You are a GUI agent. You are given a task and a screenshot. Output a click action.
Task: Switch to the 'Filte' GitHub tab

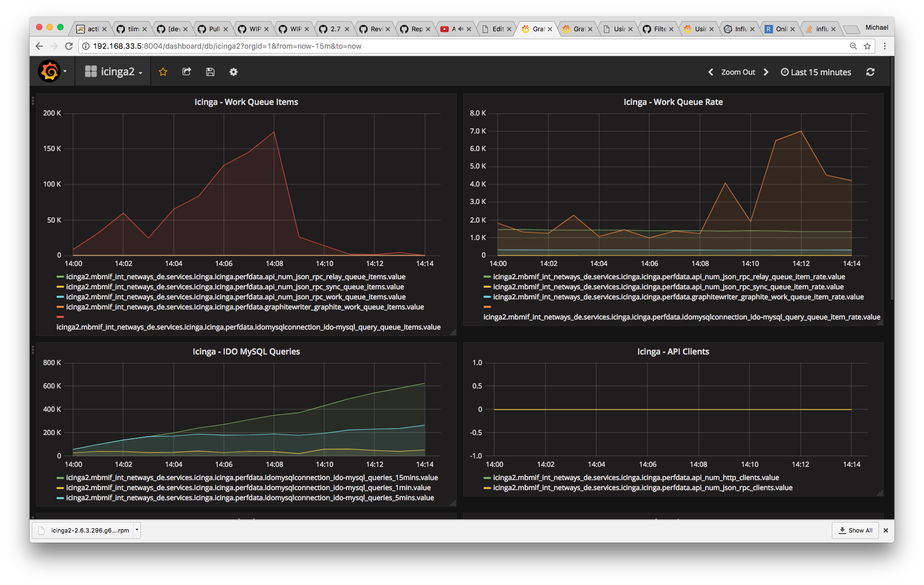point(659,29)
